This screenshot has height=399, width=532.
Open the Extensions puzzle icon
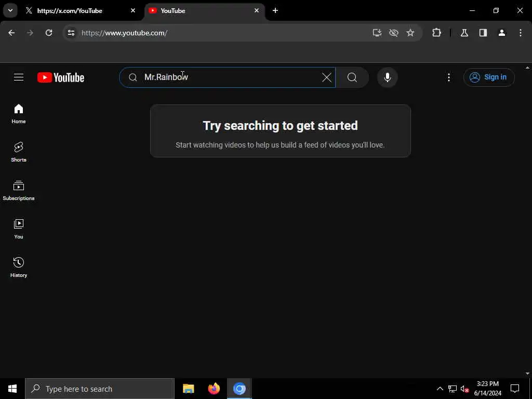[436, 33]
